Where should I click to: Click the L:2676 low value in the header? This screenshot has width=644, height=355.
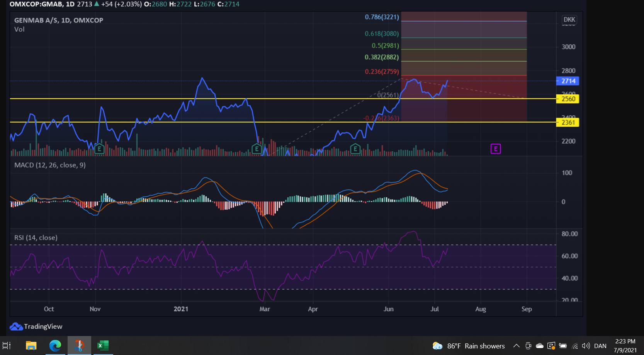pyautogui.click(x=205, y=4)
